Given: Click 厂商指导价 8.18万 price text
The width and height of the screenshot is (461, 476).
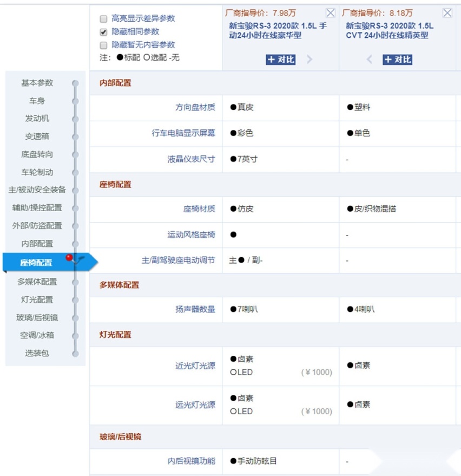Looking at the screenshot, I should click(x=377, y=13).
